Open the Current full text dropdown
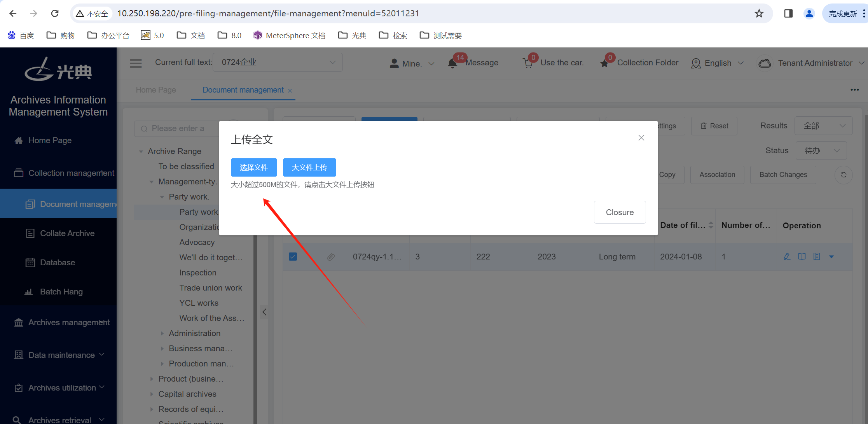The width and height of the screenshot is (868, 424). (278, 62)
